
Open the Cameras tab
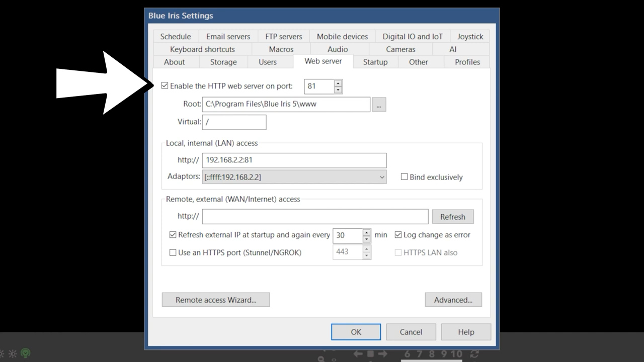(400, 49)
